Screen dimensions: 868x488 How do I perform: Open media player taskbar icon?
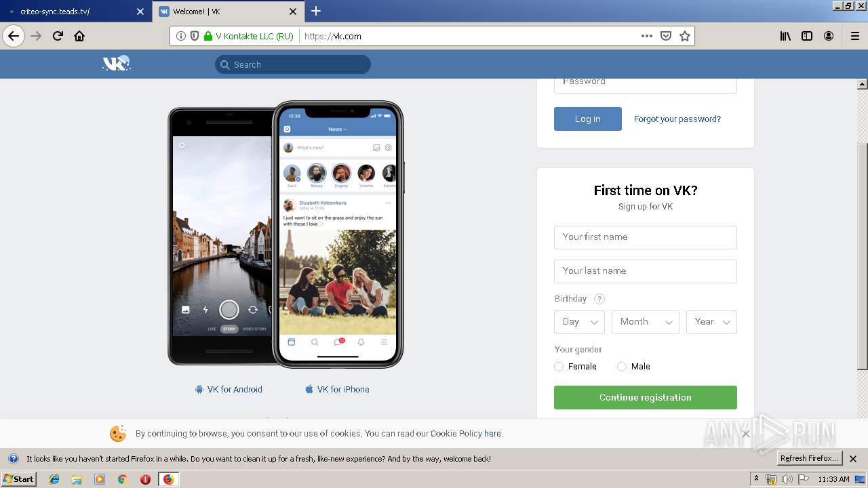[x=100, y=479]
